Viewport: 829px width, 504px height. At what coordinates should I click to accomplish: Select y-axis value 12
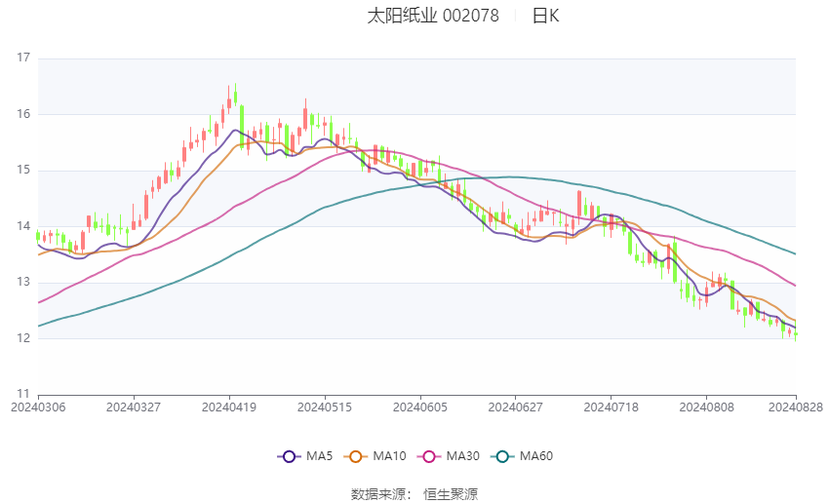(23, 338)
